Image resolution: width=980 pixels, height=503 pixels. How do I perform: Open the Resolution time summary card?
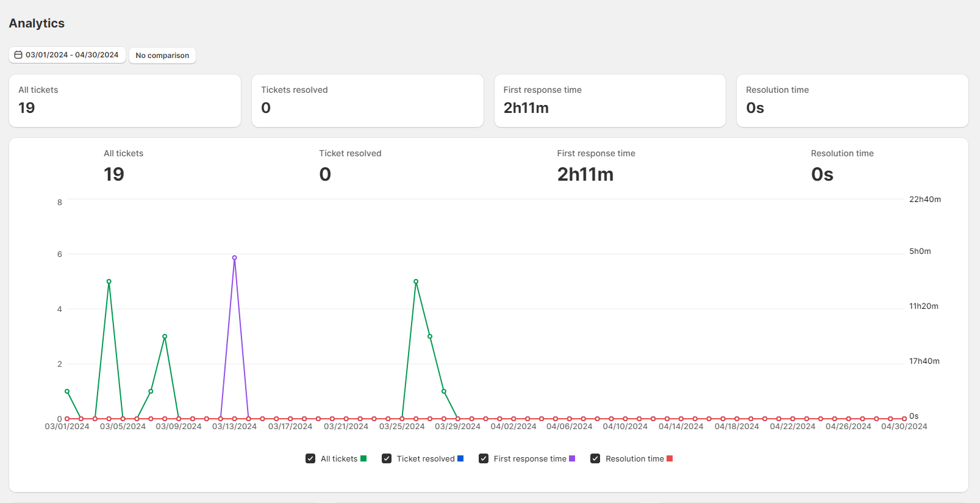[x=853, y=101]
